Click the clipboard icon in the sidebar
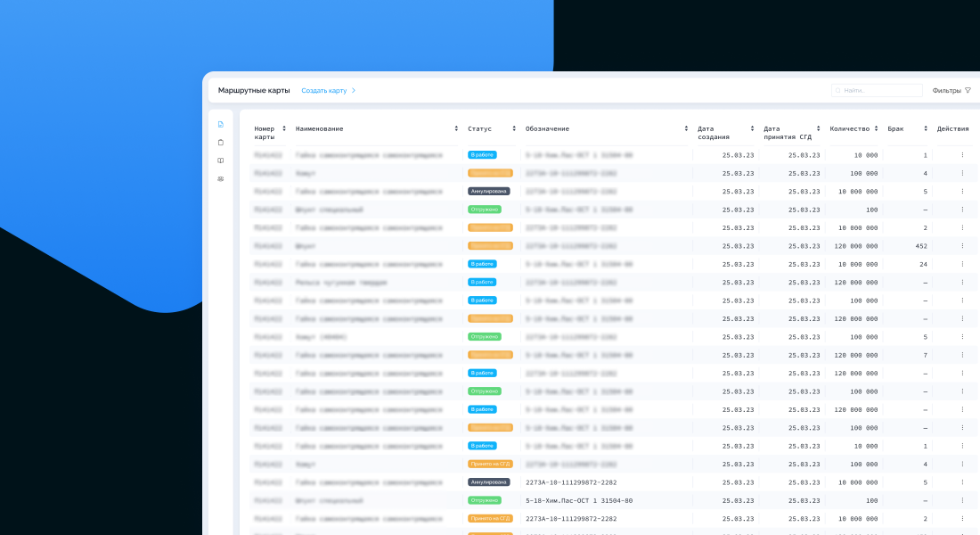This screenshot has width=980, height=535. click(x=220, y=143)
